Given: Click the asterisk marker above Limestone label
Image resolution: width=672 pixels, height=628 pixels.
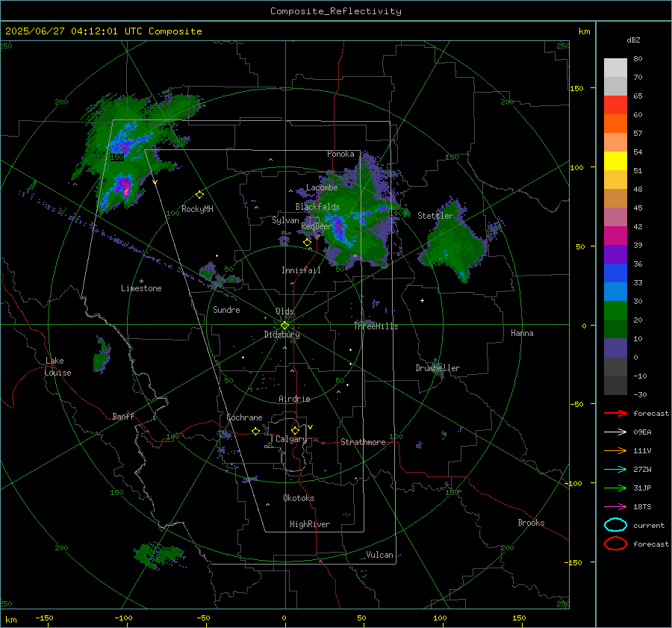Looking at the screenshot, I should pyautogui.click(x=141, y=282).
